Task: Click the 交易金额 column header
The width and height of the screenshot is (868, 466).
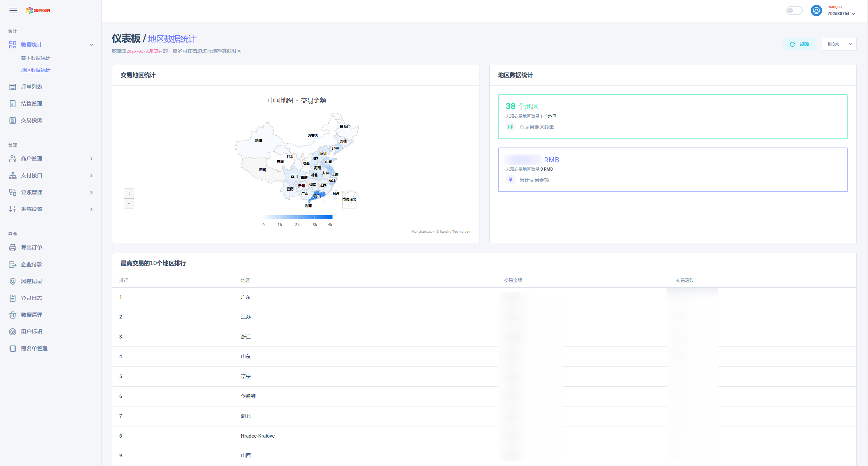Action: pyautogui.click(x=513, y=281)
